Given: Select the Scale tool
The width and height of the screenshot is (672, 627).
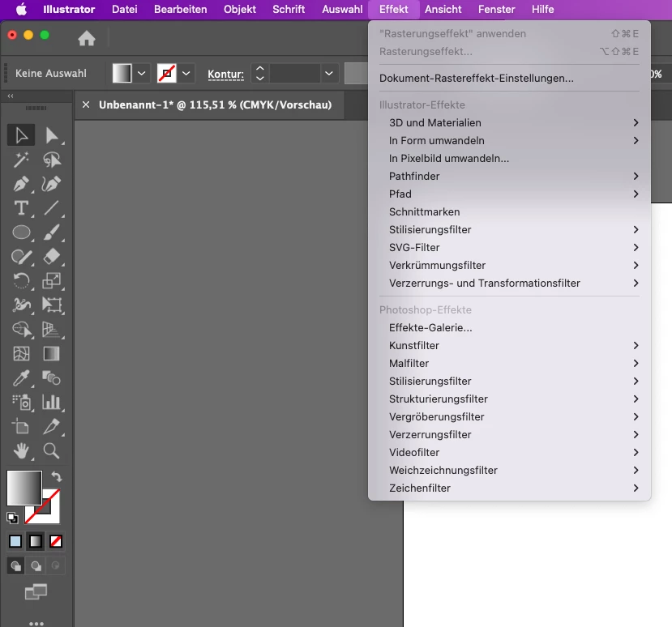Looking at the screenshot, I should 52,281.
